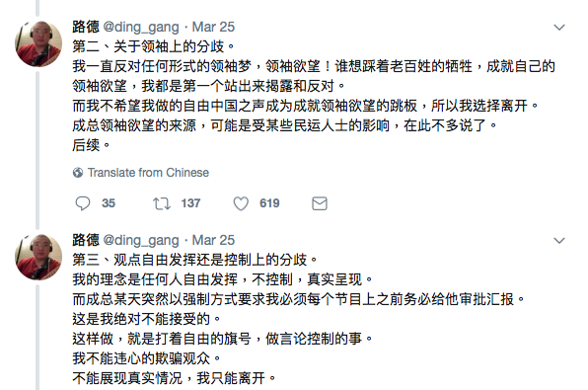
Task: Open the first tweet's Mar 25 timestamp
Action: pos(213,27)
